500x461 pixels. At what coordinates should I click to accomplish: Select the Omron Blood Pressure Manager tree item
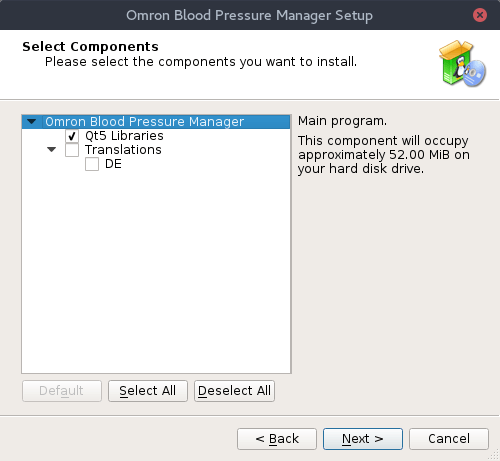(145, 122)
